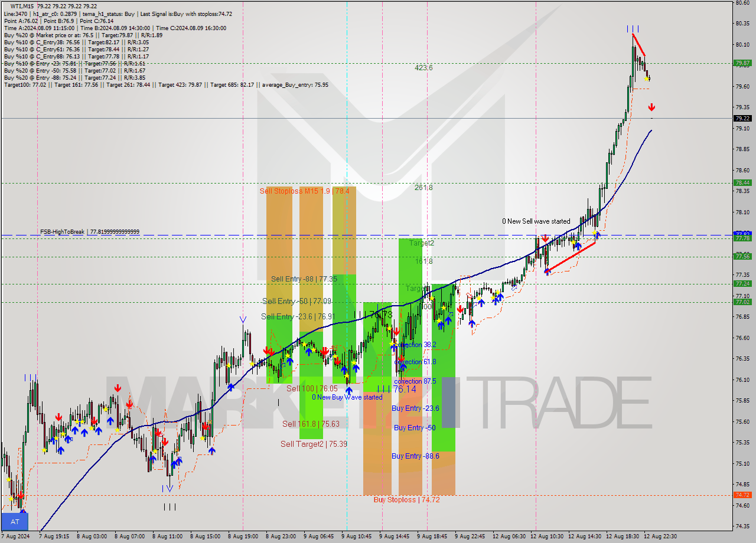The height and width of the screenshot is (543, 756).
Task: Click the 'Buy %10 @ C_Entry61' line
Action: click(76, 50)
